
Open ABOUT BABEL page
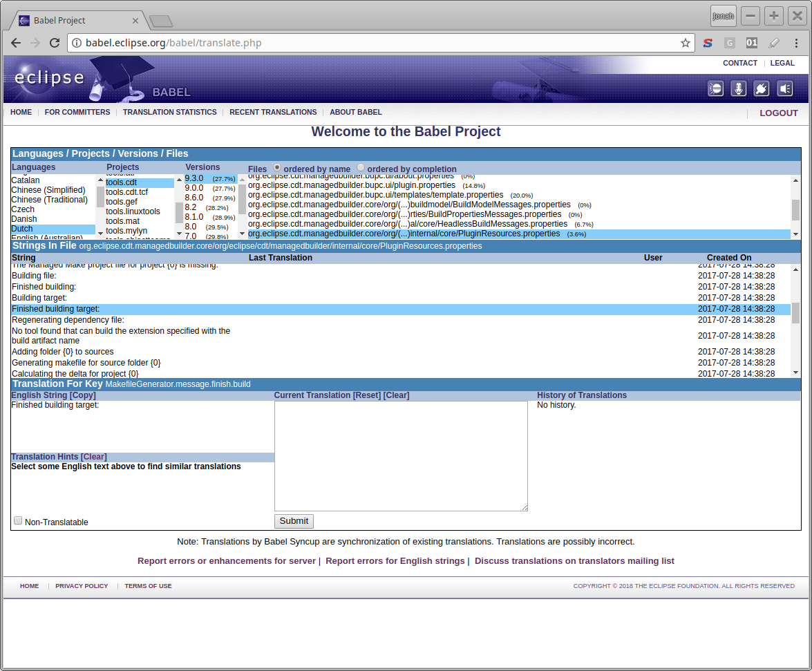click(356, 113)
